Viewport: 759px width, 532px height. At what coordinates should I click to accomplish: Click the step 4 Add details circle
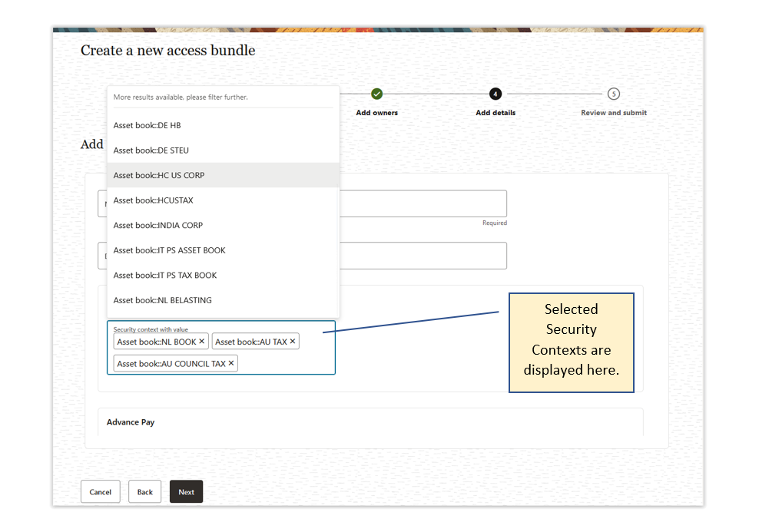coord(496,94)
